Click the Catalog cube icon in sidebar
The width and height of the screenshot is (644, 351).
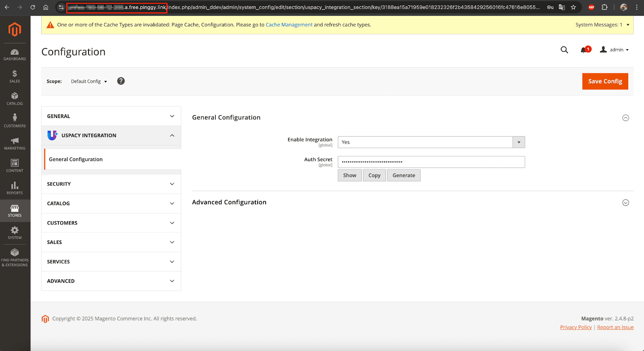(x=14, y=98)
